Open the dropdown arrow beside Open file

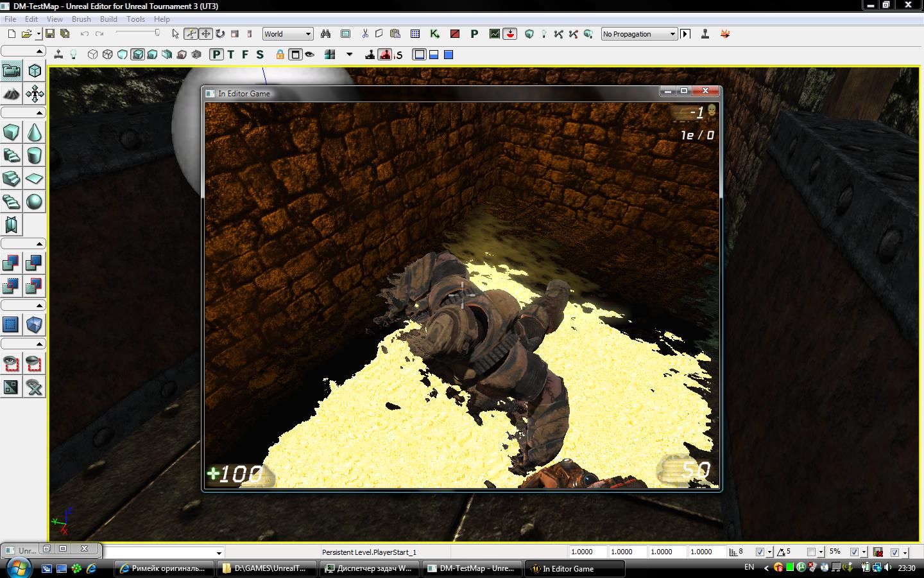[x=38, y=34]
